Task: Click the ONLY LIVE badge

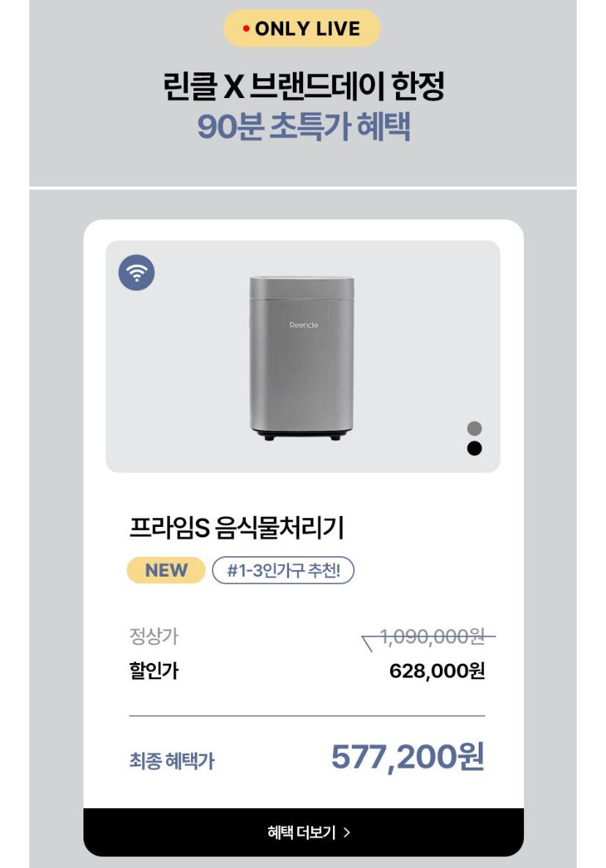Action: coord(302,29)
